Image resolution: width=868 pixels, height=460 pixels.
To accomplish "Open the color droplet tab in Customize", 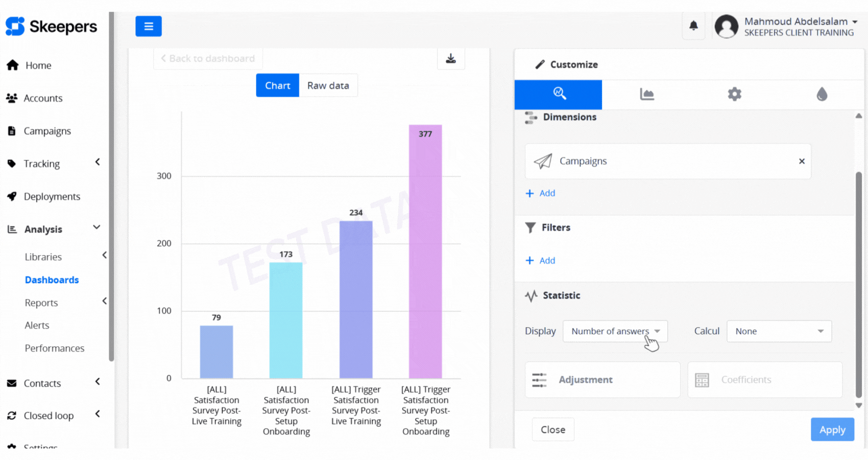I will (822, 94).
